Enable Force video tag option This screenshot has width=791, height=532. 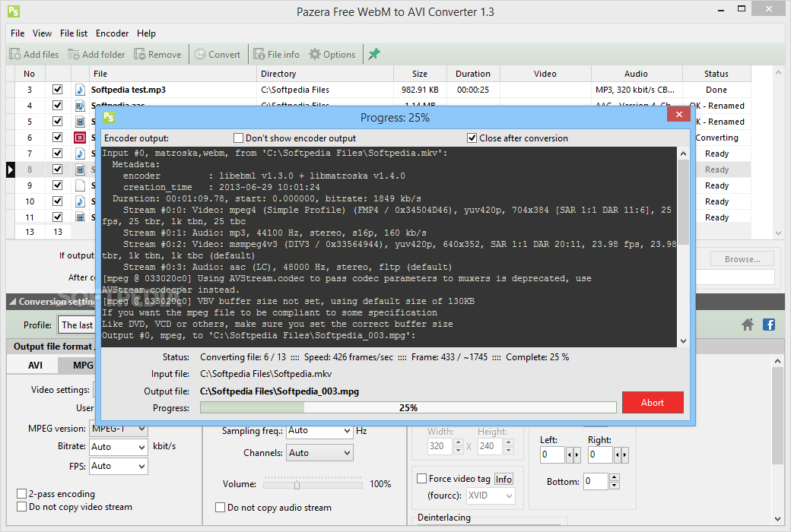tap(421, 479)
